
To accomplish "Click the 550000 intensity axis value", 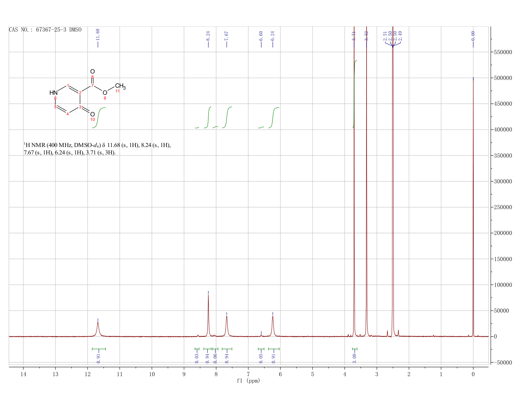I will click(503, 52).
